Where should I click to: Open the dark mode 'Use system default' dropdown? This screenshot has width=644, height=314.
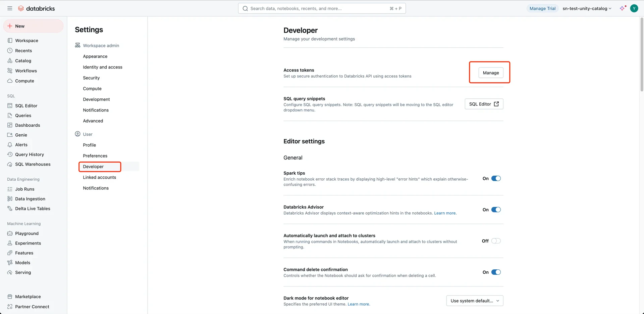(475, 301)
